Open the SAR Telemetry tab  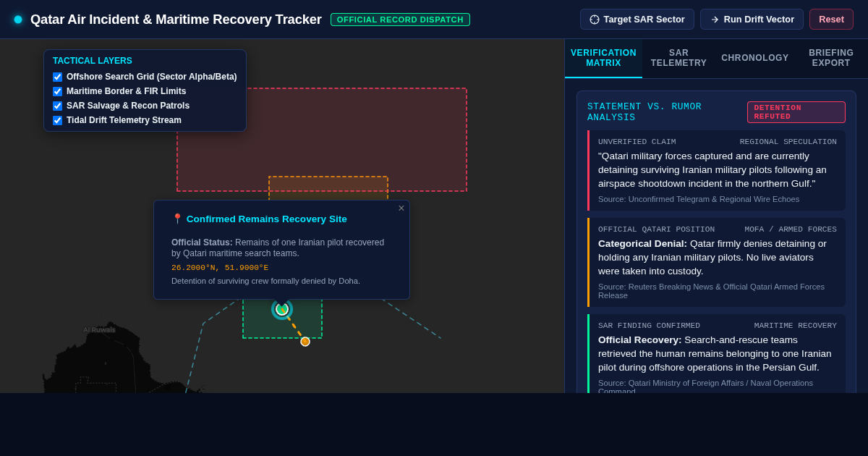(678, 58)
